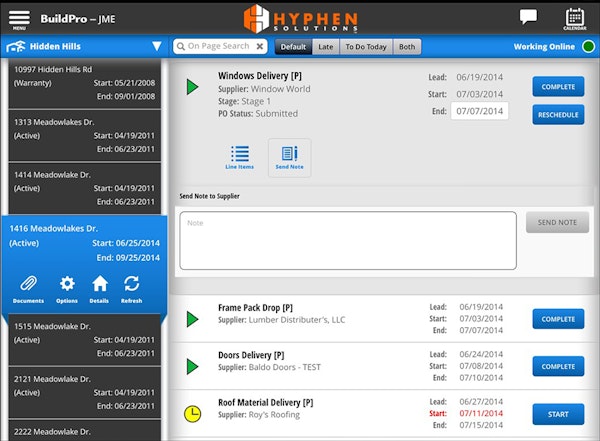Open the Calendar view

tap(574, 18)
